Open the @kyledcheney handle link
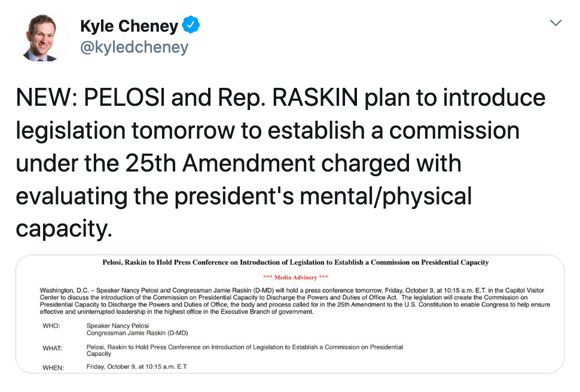580x392 pixels. tap(135, 47)
